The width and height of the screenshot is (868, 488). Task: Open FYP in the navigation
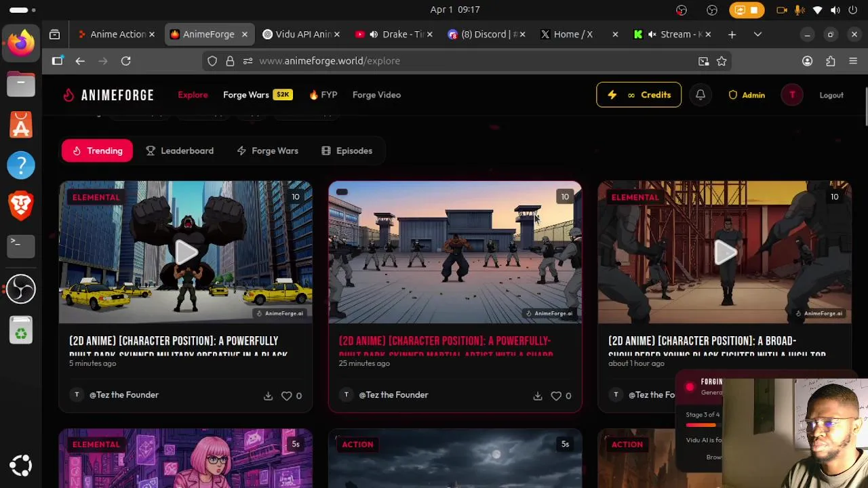click(323, 95)
